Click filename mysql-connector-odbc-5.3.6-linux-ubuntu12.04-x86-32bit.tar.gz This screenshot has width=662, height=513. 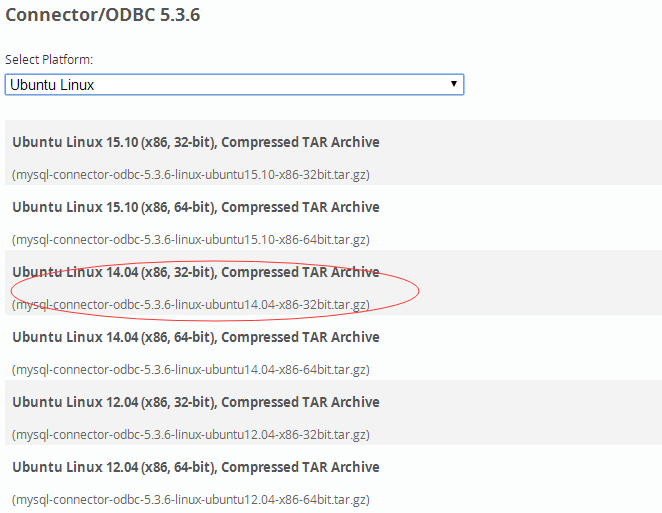[x=191, y=435]
